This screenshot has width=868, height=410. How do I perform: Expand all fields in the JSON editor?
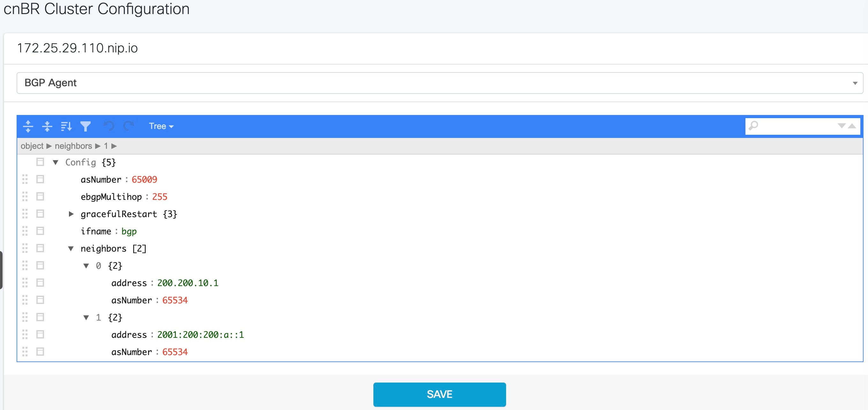[x=28, y=126]
